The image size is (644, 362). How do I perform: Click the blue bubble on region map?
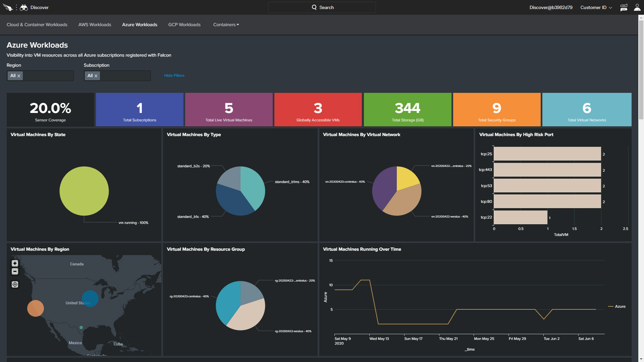click(x=90, y=298)
